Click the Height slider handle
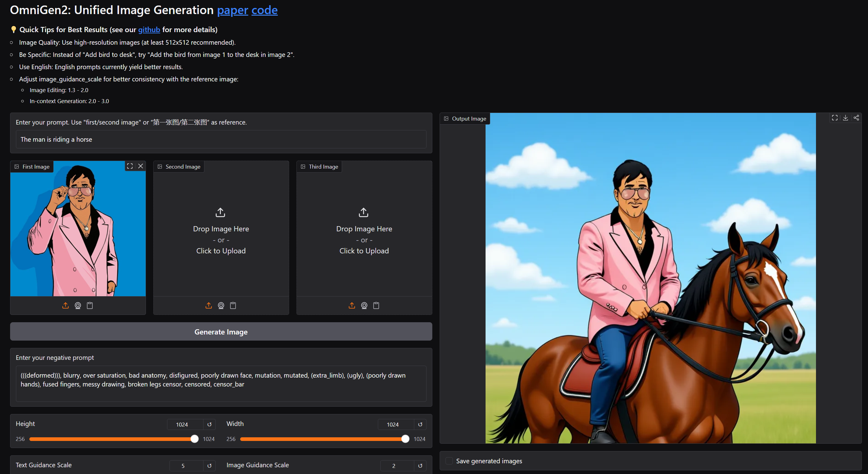The height and width of the screenshot is (474, 868). pyautogui.click(x=194, y=439)
